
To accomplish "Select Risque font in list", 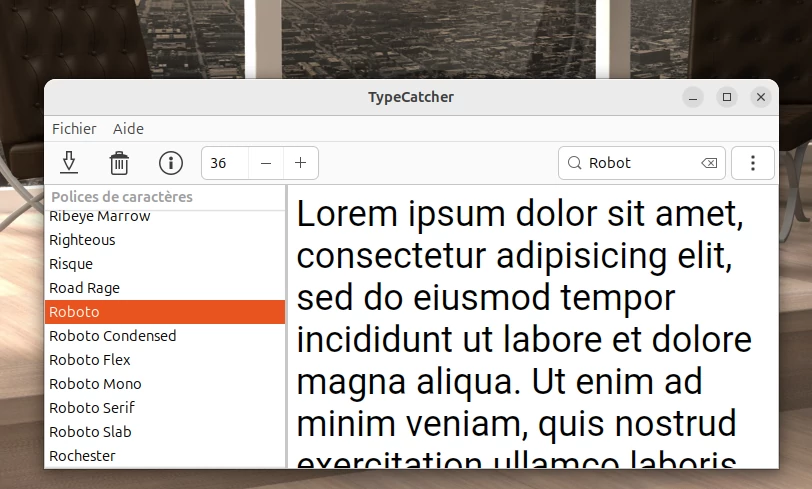I will [165, 264].
